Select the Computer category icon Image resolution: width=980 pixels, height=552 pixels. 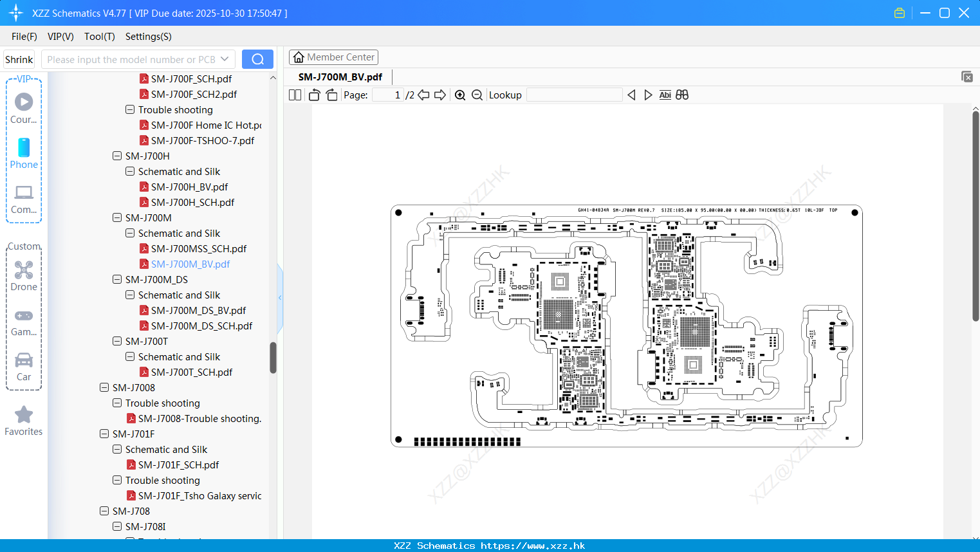coord(24,192)
